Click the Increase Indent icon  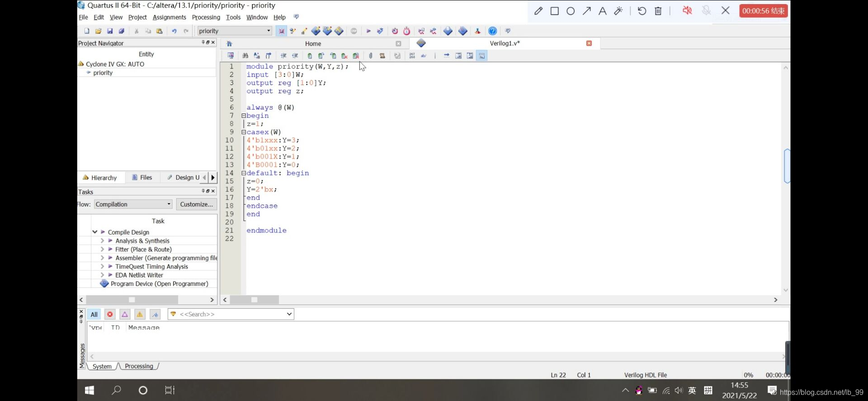pyautogui.click(x=283, y=56)
